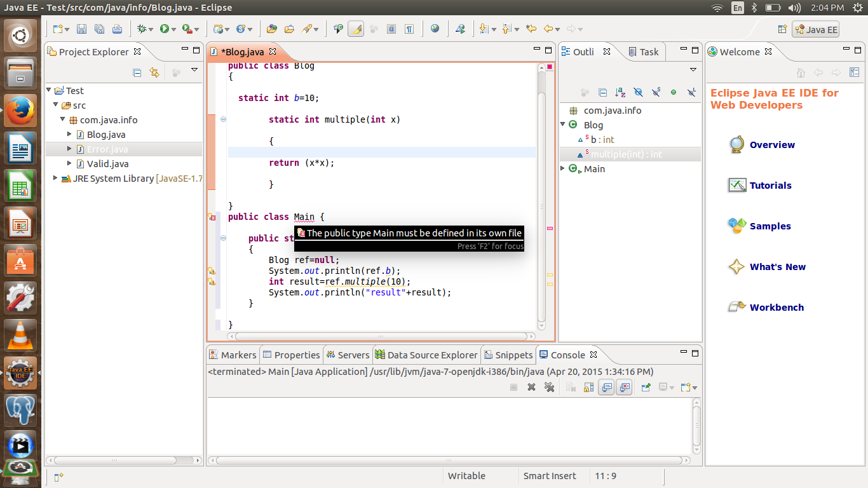Screen dimensions: 868x488
Task: Open the Task tab beside Outline
Action: [x=649, y=51]
